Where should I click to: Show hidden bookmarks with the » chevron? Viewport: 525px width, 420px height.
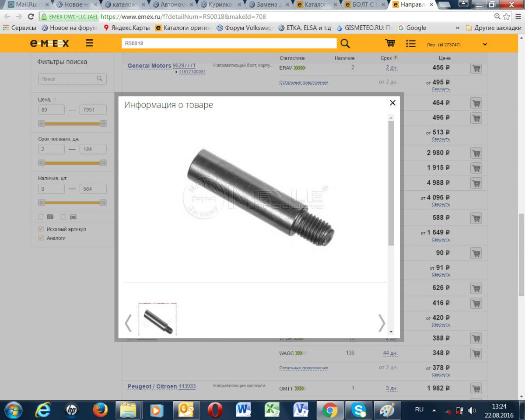tap(458, 28)
